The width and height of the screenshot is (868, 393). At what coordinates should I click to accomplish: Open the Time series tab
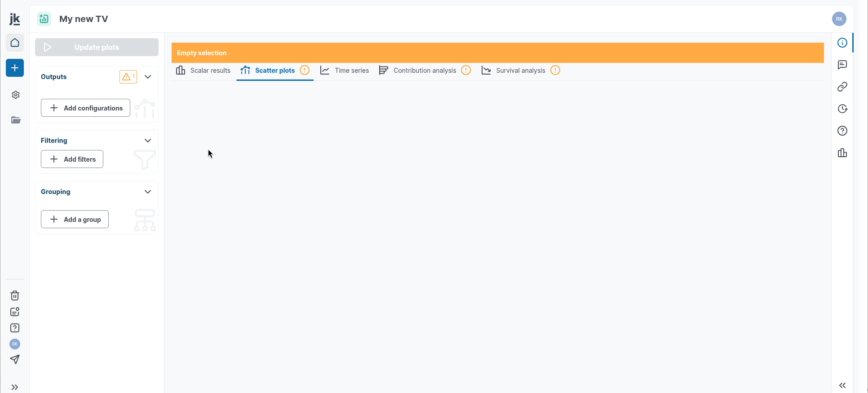pyautogui.click(x=345, y=71)
